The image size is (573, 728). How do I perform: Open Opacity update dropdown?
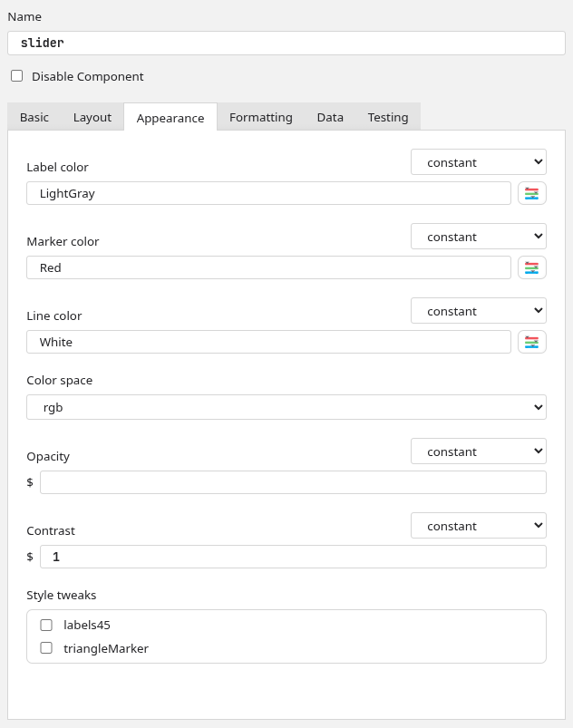(x=479, y=451)
